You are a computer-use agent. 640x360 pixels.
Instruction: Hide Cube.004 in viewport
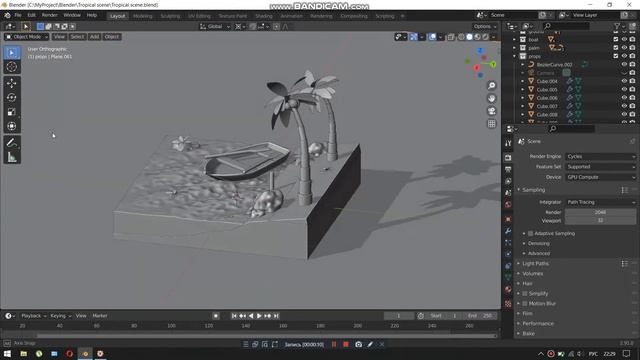(624, 81)
